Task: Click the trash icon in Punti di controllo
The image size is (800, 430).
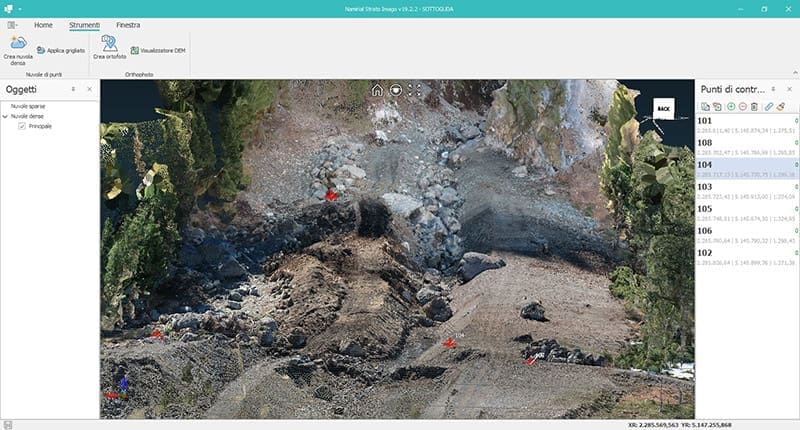Action: click(x=755, y=106)
